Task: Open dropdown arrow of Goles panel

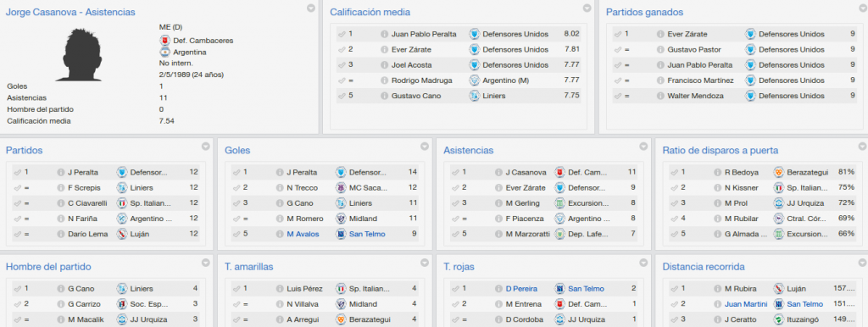Action: click(x=425, y=146)
